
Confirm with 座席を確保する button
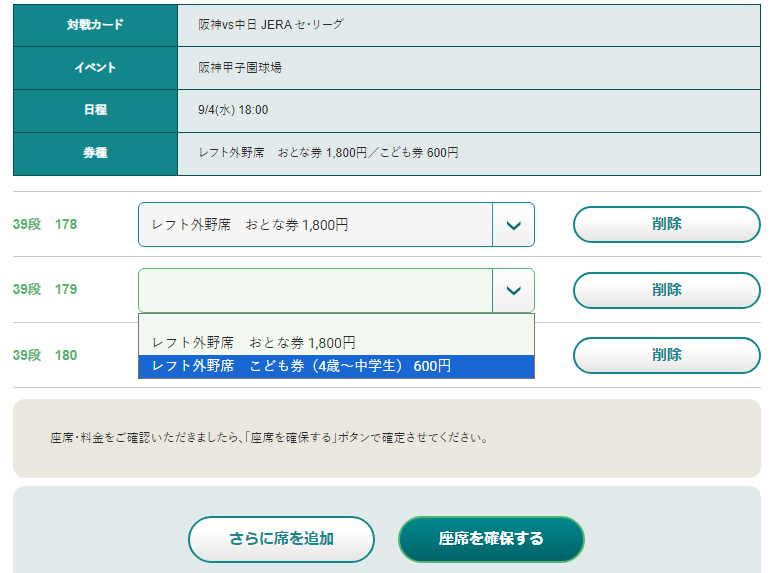[491, 539]
